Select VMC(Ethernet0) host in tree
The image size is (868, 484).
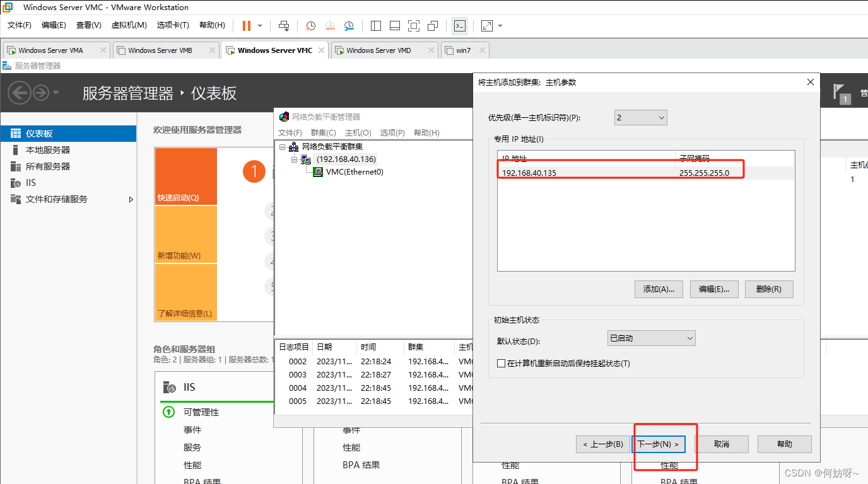pyautogui.click(x=355, y=172)
